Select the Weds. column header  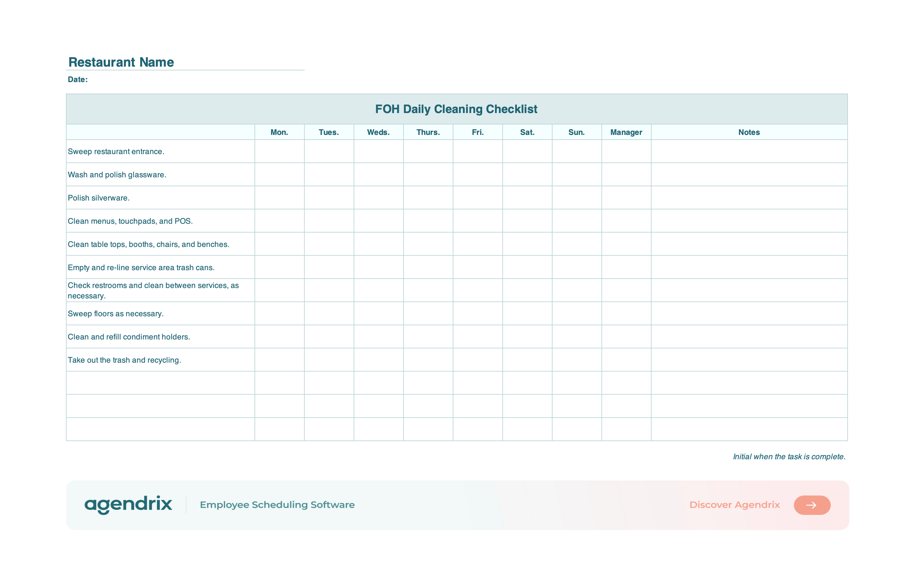[379, 132]
